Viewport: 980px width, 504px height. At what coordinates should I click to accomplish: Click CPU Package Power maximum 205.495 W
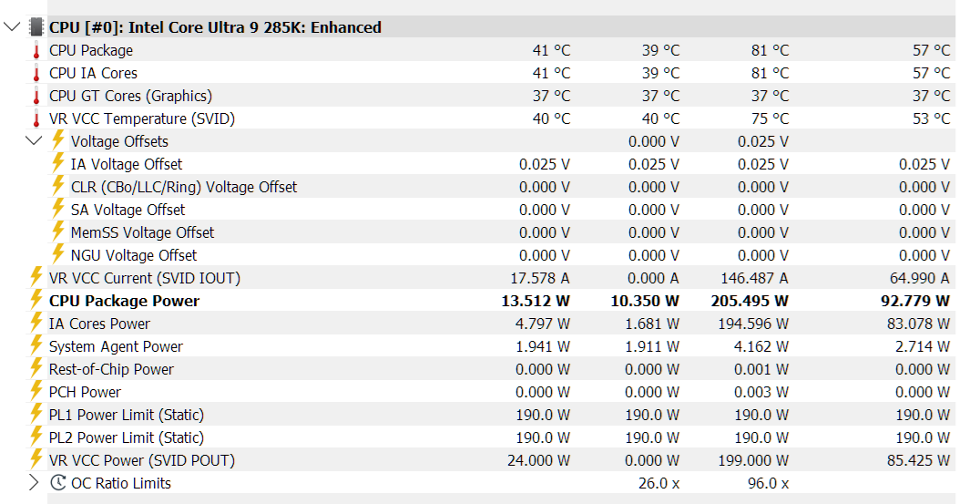click(750, 302)
